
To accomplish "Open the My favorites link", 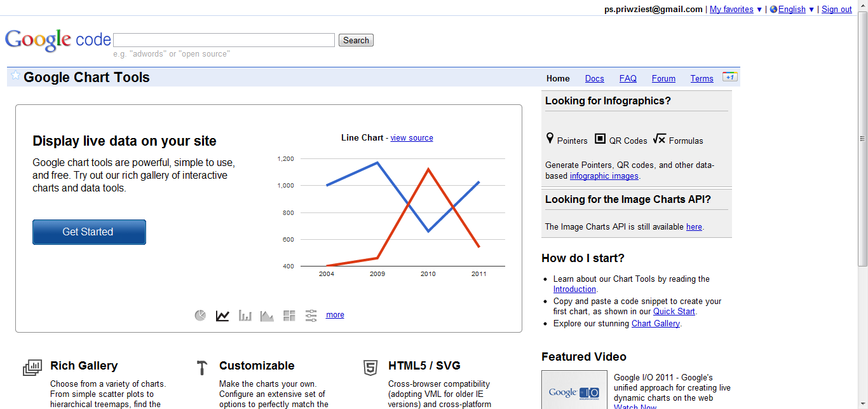I will (x=731, y=10).
